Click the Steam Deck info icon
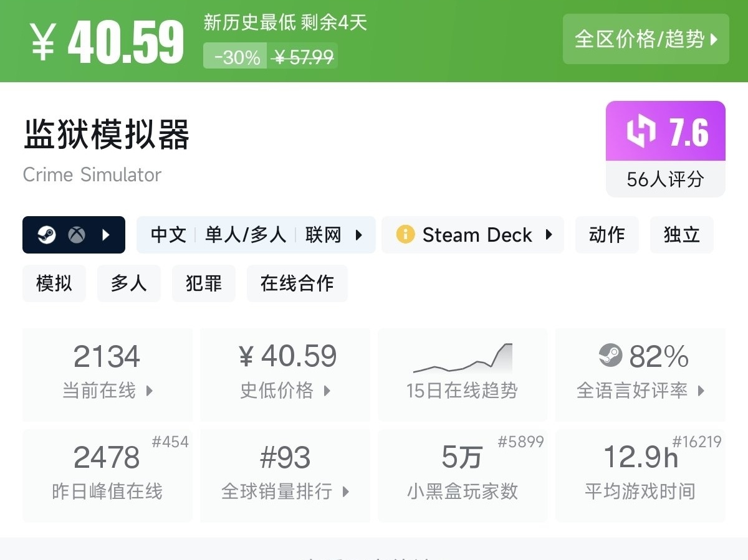This screenshot has width=748, height=560. pyautogui.click(x=405, y=235)
